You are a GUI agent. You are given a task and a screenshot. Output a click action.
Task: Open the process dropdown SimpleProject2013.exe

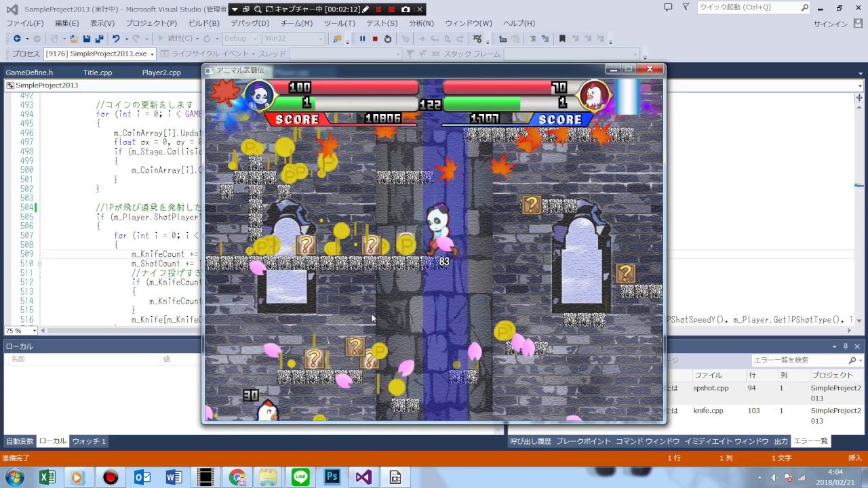[x=100, y=54]
